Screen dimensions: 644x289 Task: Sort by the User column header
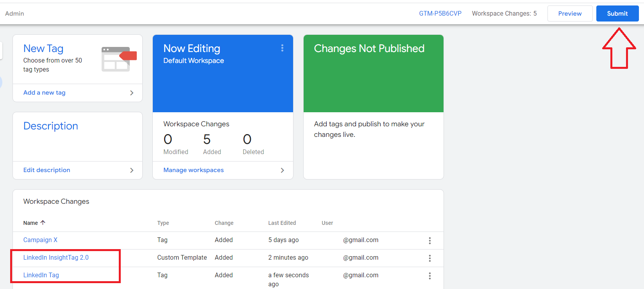pyautogui.click(x=327, y=223)
